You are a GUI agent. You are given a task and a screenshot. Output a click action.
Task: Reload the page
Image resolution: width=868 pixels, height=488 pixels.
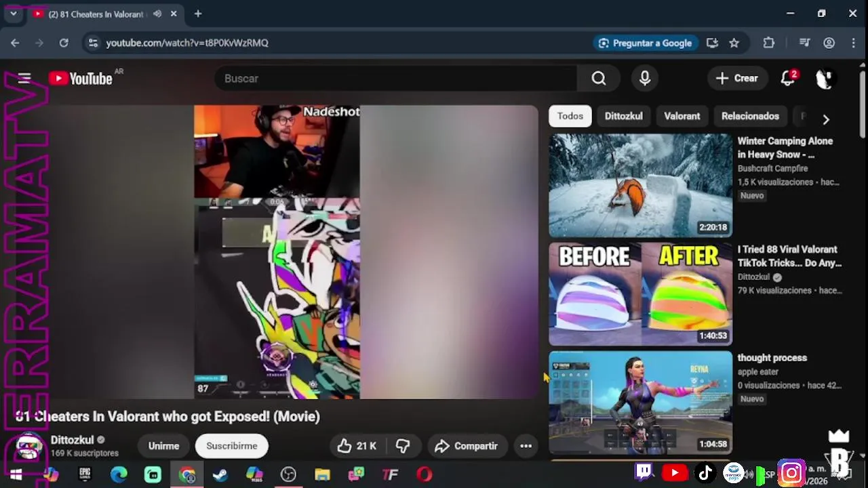pos(64,43)
